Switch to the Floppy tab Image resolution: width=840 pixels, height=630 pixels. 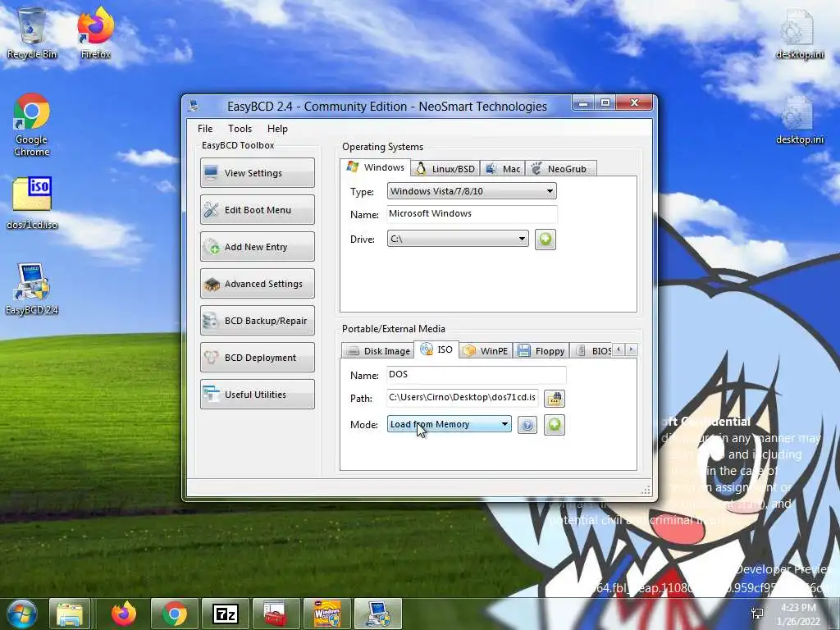coord(541,351)
